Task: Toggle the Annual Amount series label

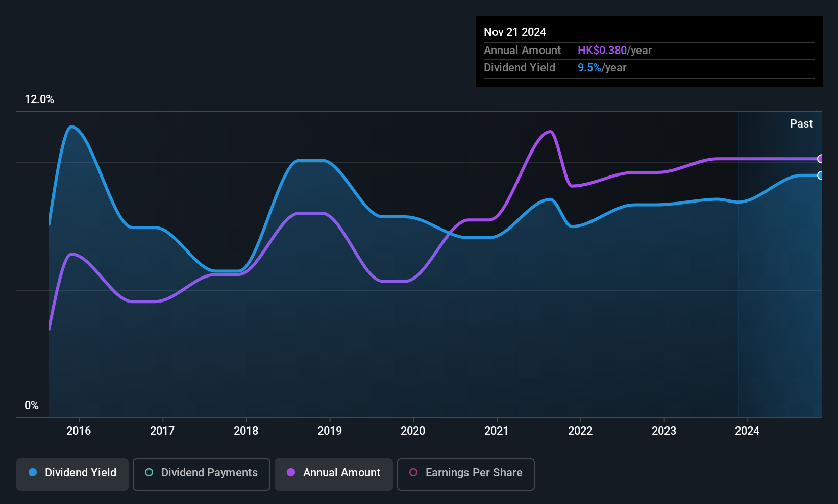Action: (341, 472)
